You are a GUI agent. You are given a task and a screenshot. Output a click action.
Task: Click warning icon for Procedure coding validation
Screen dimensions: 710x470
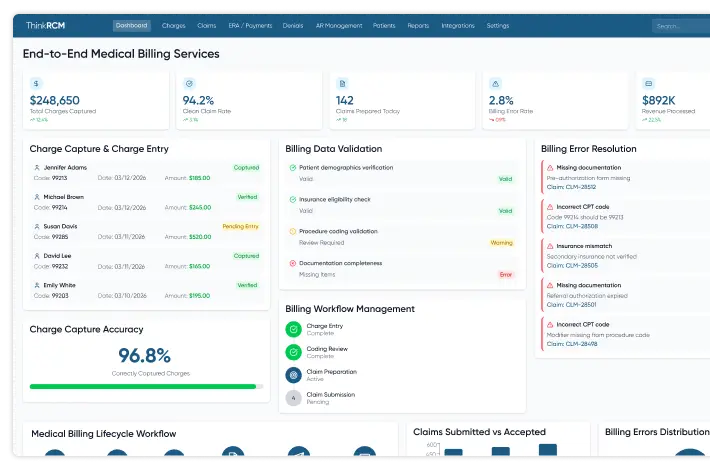click(x=293, y=231)
